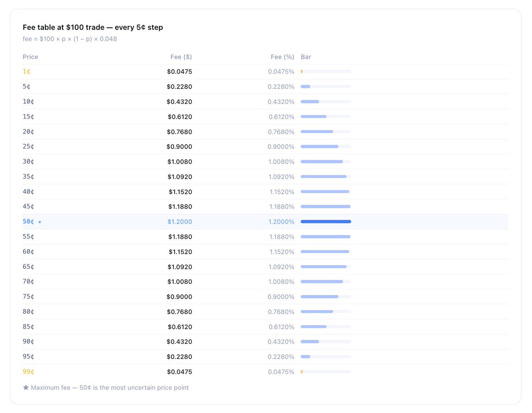This screenshot has height=413, width=532.
Task: Click the 1¢ price cell
Action: coord(27,71)
